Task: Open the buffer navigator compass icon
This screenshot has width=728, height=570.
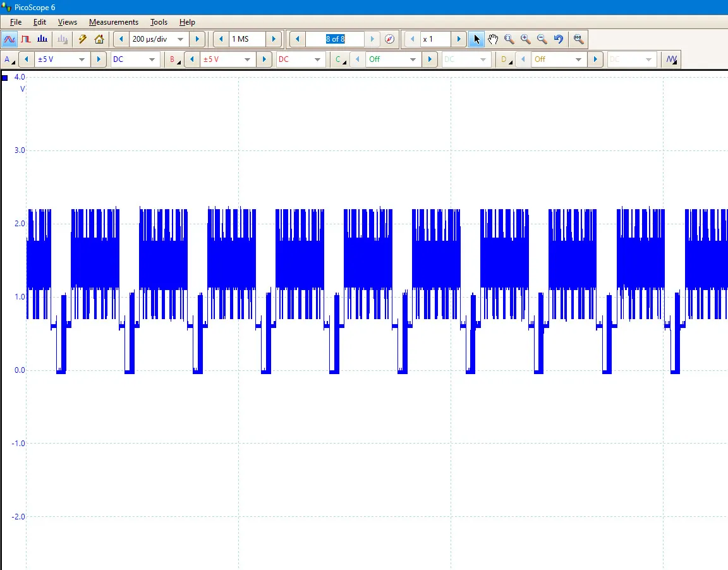Action: click(390, 39)
